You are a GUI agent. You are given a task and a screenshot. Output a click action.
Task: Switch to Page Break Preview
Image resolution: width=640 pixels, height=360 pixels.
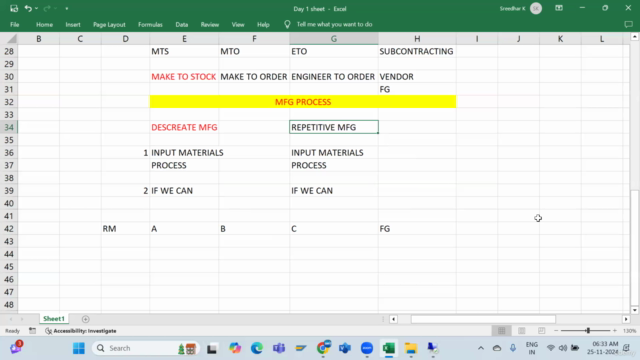[541, 331]
